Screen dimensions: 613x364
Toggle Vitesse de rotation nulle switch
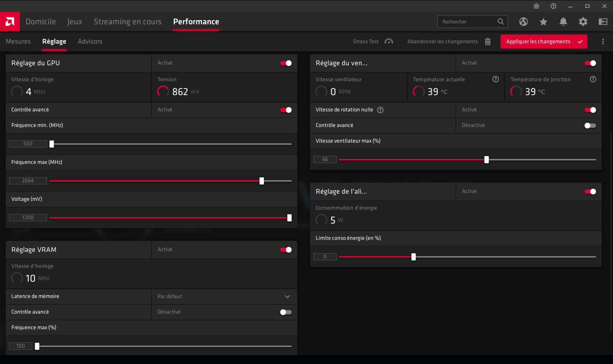[590, 110]
